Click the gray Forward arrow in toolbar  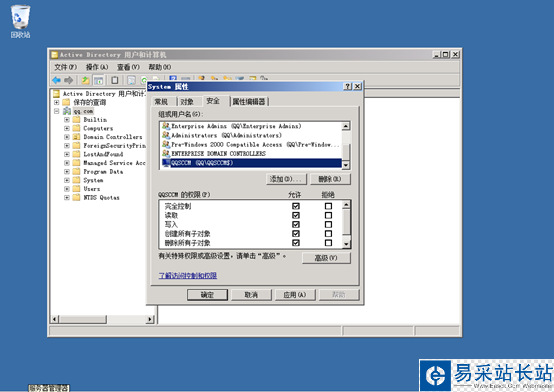pos(69,80)
